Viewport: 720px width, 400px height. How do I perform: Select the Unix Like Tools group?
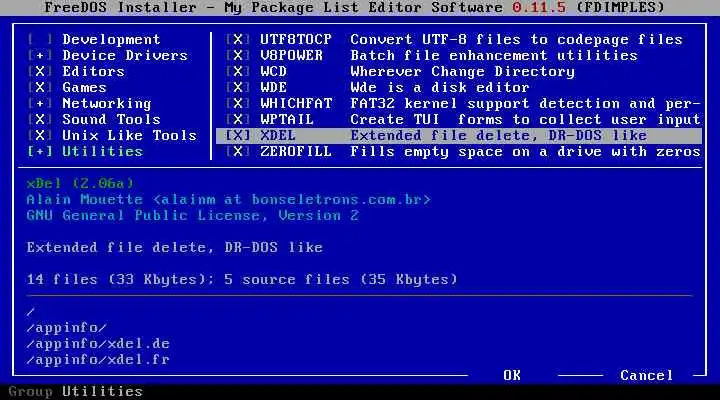[129, 136]
